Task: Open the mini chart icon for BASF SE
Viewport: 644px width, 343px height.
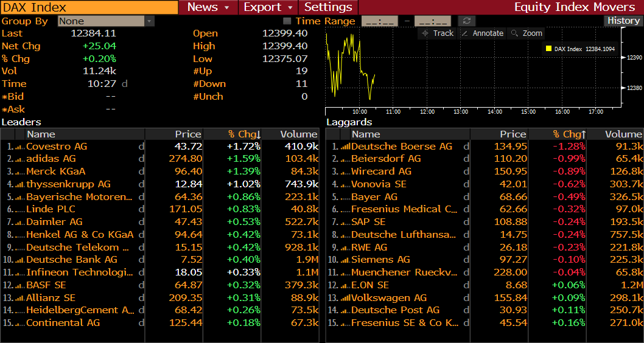Action: pyautogui.click(x=20, y=286)
